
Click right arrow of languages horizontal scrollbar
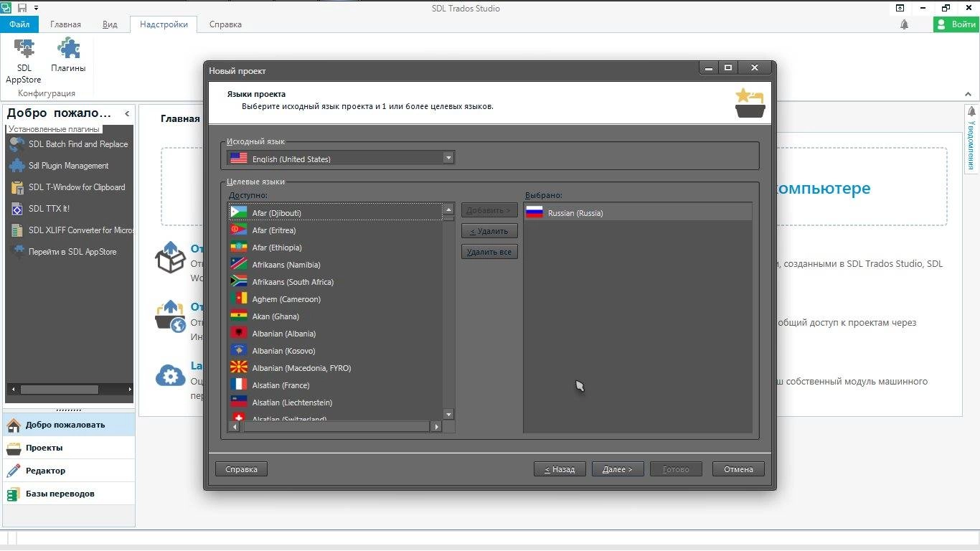pos(436,426)
